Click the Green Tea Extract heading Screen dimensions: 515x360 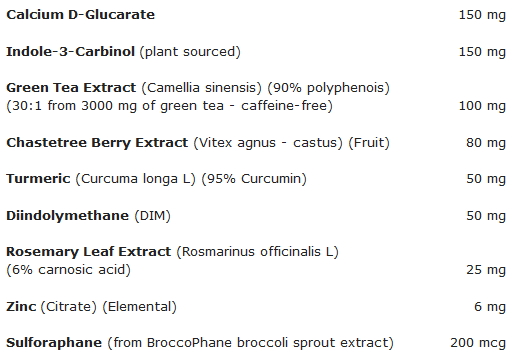(71, 88)
